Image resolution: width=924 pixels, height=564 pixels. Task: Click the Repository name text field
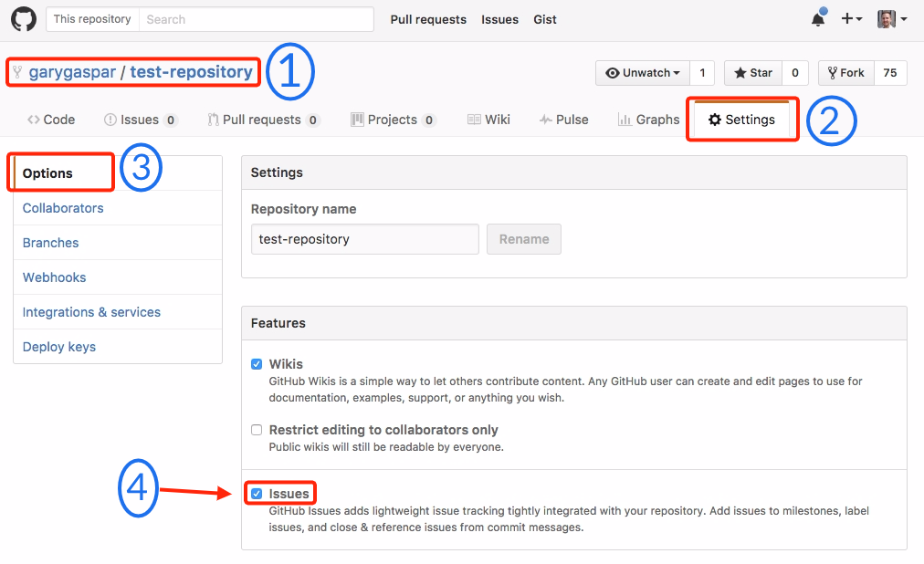(365, 239)
